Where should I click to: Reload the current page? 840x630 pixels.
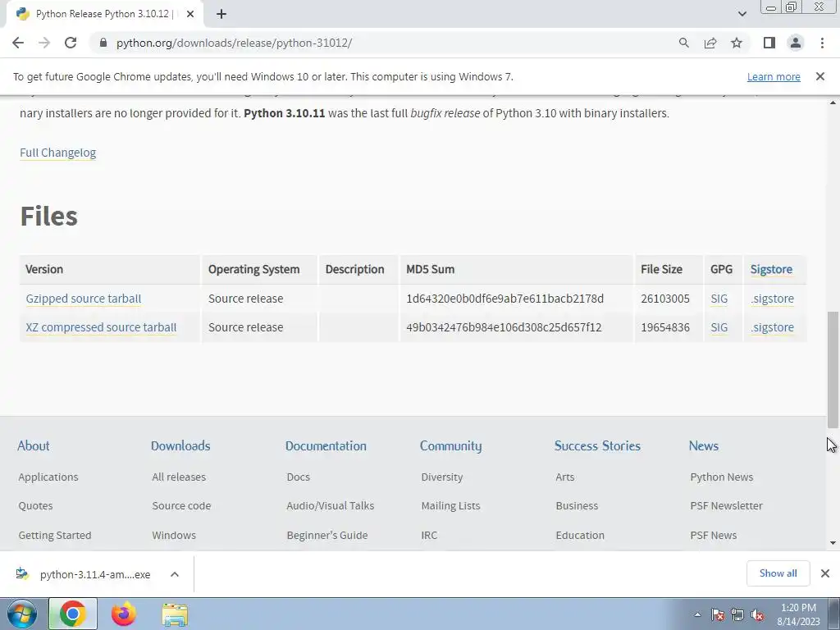(x=71, y=43)
